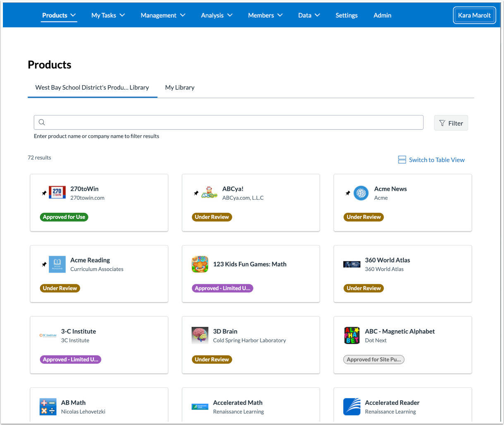Image resolution: width=504 pixels, height=425 pixels.
Task: Open the Management menu label
Action: click(x=158, y=15)
